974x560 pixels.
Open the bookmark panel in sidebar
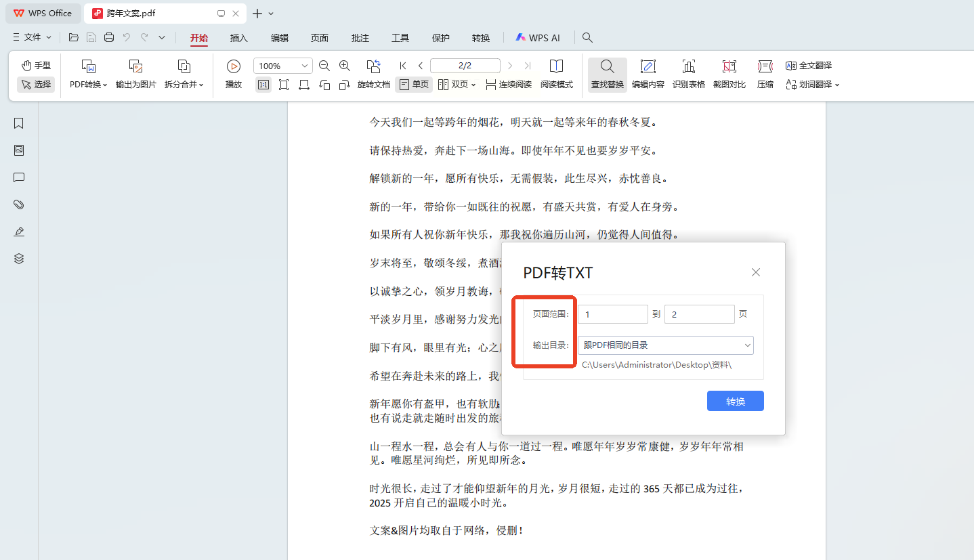19,123
